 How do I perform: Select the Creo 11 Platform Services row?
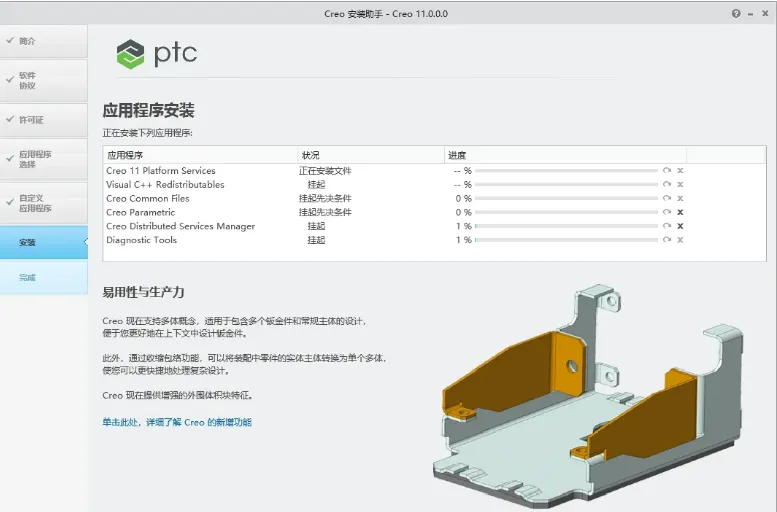coord(434,171)
